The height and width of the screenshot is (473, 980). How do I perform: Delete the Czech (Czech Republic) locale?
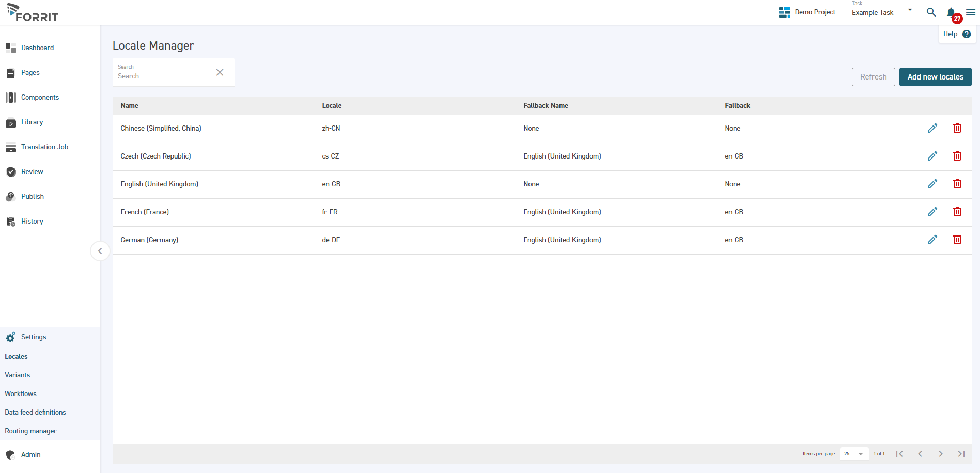(957, 156)
